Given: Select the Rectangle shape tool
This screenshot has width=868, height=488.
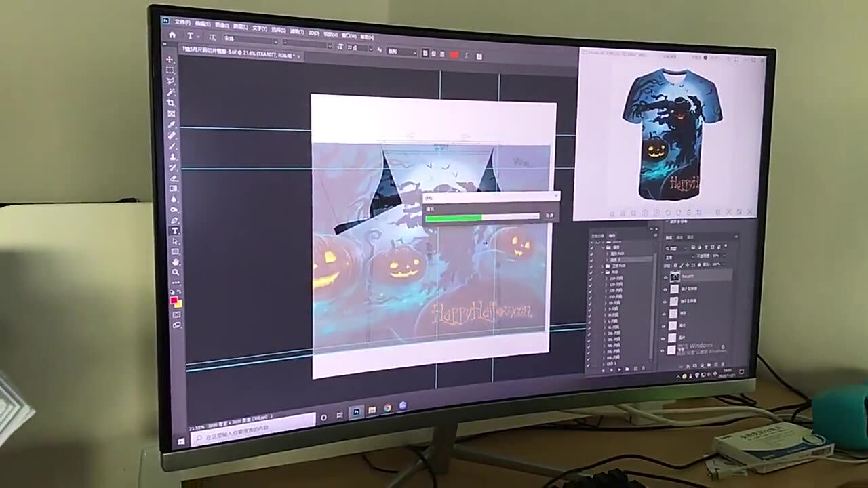Looking at the screenshot, I should tap(176, 251).
